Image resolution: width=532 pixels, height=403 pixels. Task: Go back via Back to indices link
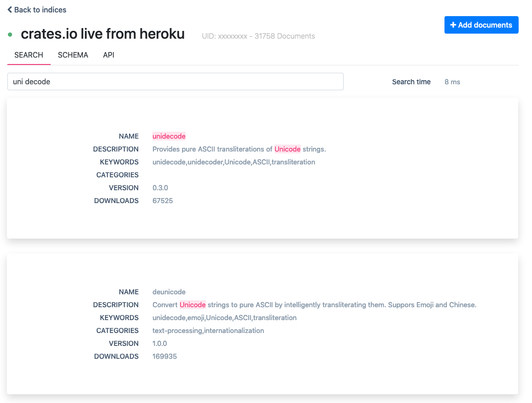coord(37,10)
